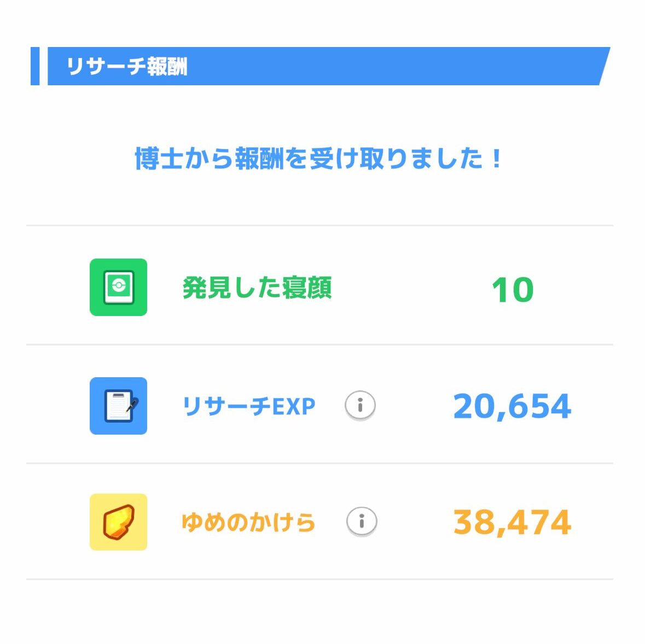
Task: Click the Research EXP value 20,654
Action: (x=512, y=406)
